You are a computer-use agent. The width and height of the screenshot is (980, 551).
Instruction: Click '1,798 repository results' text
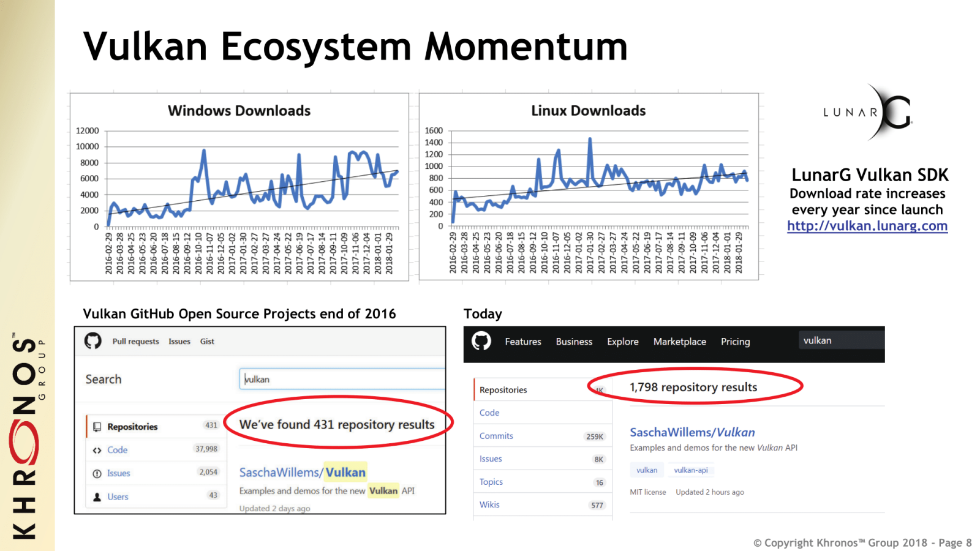tap(693, 387)
